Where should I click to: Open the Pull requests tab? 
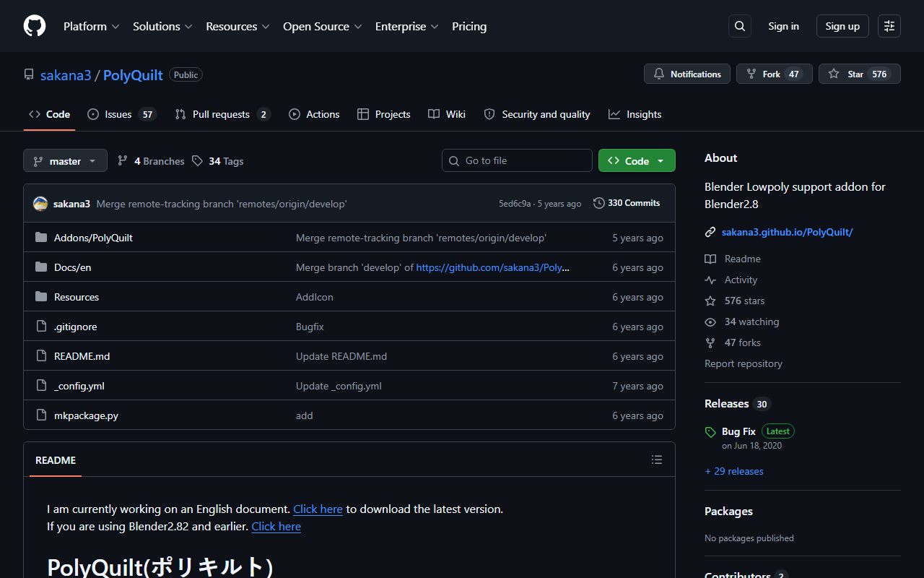click(x=222, y=114)
